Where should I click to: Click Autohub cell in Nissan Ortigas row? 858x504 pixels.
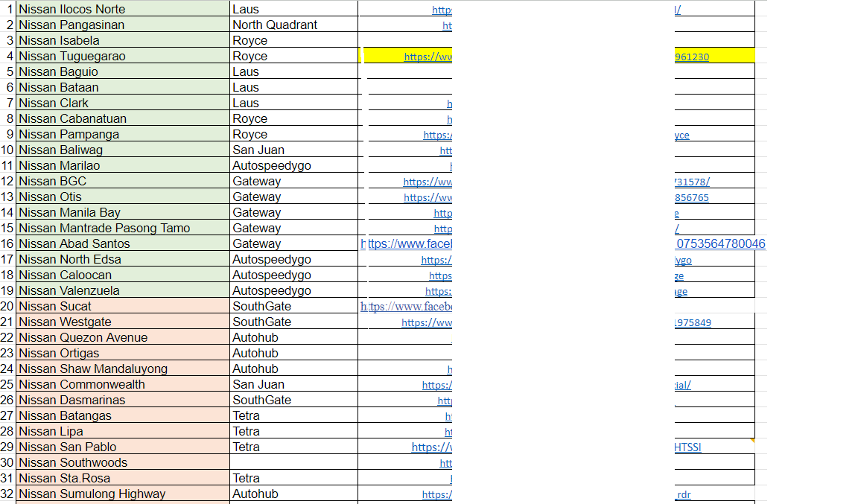click(x=294, y=353)
